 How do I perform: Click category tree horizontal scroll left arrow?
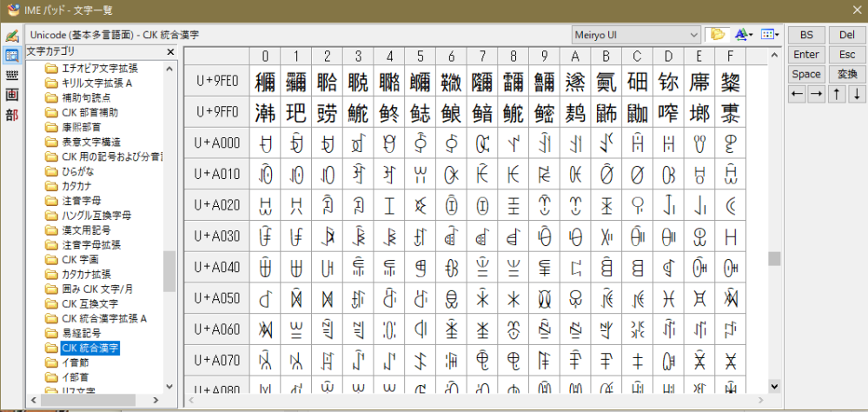(x=33, y=400)
